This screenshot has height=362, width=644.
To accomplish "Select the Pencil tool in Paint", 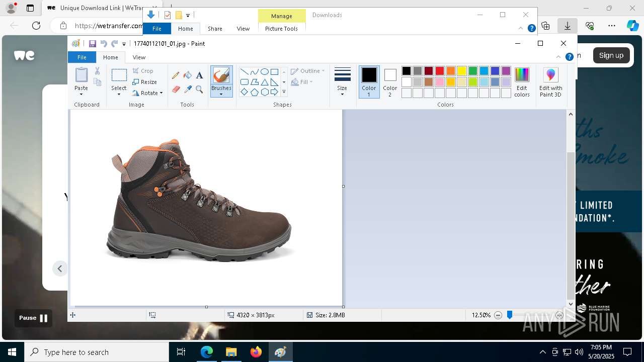I will [x=176, y=75].
